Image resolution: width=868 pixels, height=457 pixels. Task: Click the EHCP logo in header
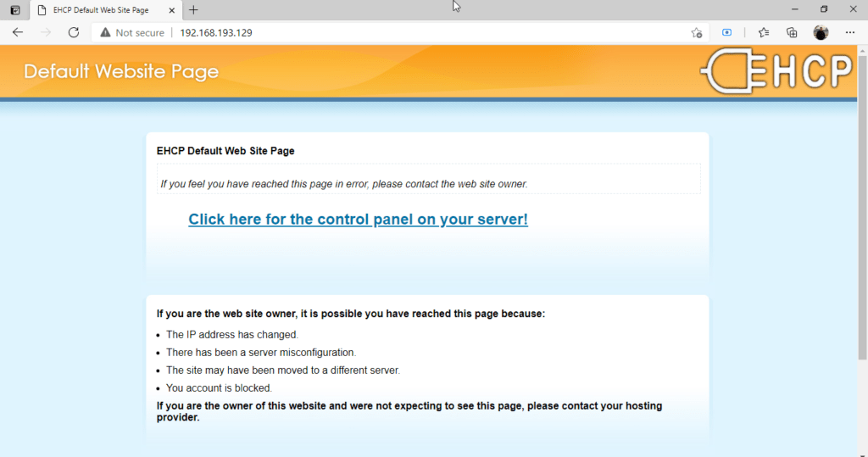tap(776, 71)
